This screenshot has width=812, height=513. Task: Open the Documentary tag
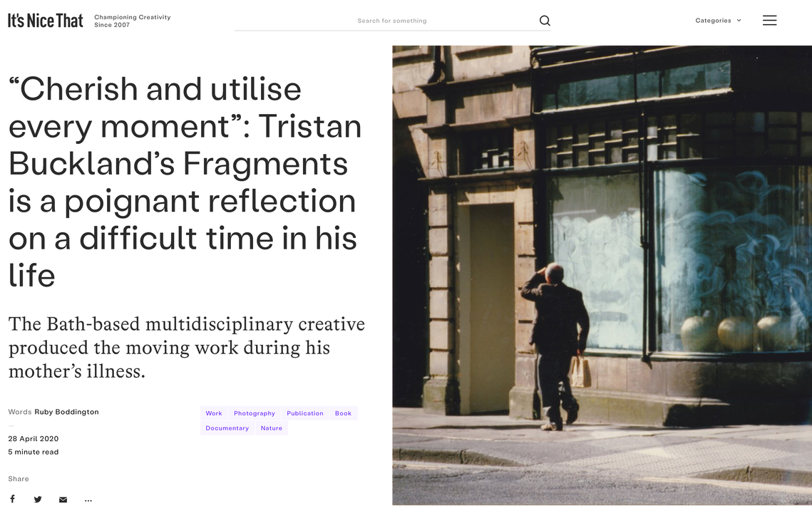[227, 428]
